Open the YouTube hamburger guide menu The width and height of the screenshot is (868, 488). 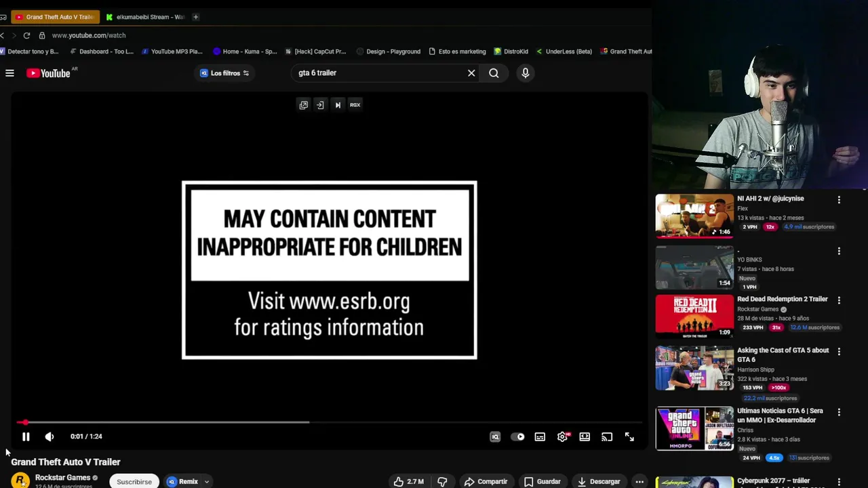9,73
